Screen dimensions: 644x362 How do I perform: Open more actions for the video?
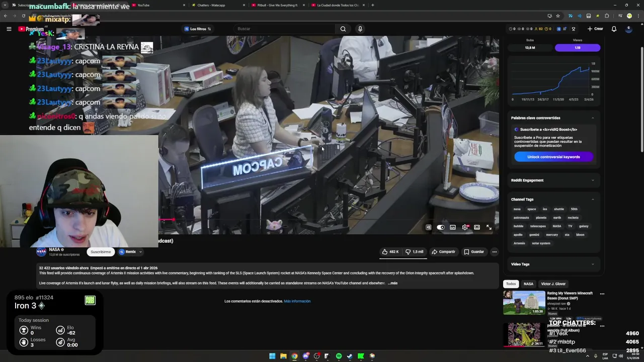[495, 252]
